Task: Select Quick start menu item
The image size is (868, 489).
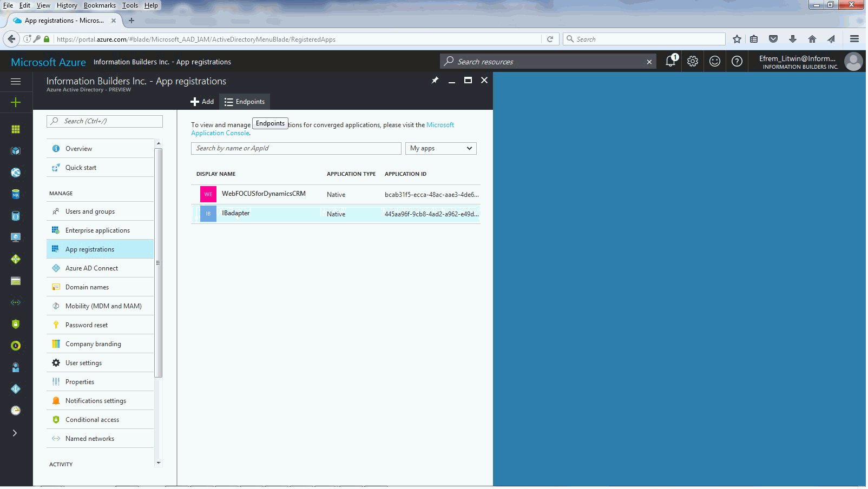Action: click(x=100, y=168)
